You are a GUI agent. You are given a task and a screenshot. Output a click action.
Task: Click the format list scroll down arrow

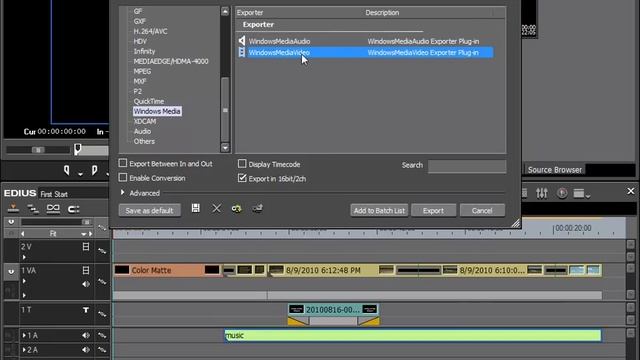coord(225,147)
